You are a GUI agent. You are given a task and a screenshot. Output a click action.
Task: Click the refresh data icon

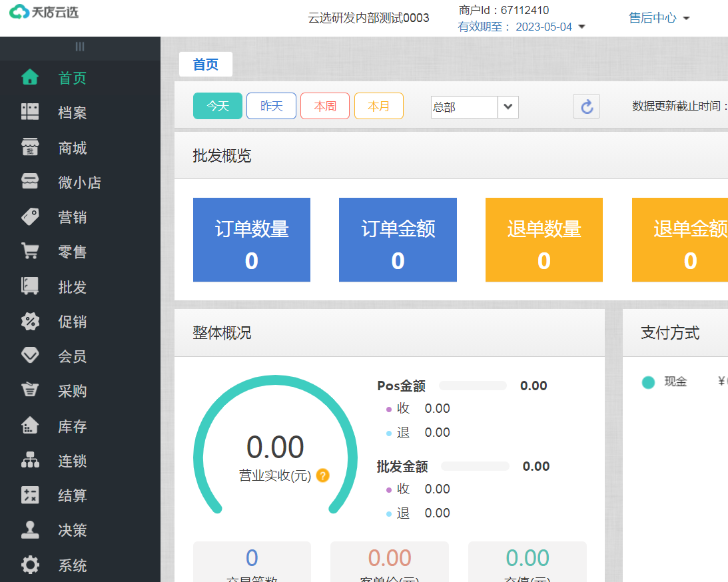point(586,106)
